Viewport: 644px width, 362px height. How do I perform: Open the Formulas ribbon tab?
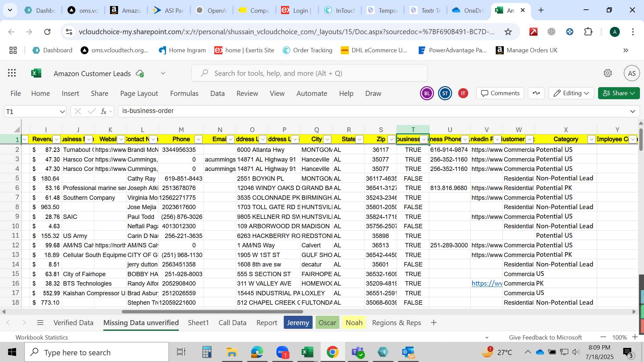(x=184, y=94)
